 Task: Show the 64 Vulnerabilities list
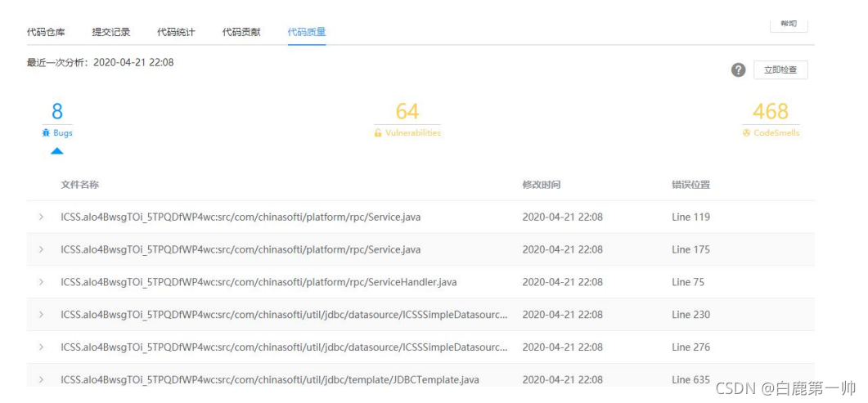[x=407, y=119]
